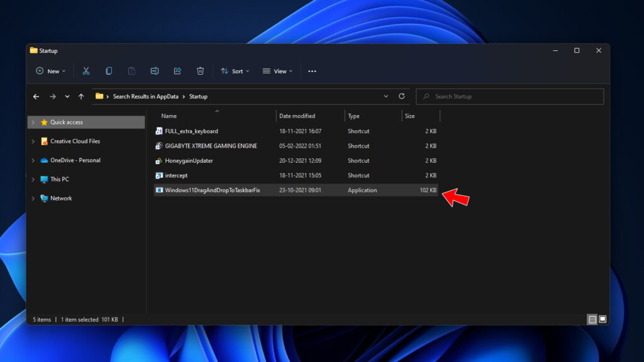
Task: Select OneDrive - Personal in the sidebar
Action: (x=75, y=160)
